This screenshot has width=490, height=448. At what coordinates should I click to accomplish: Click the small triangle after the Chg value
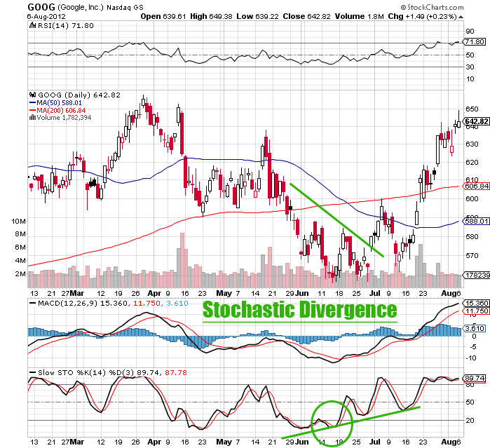[x=461, y=17]
